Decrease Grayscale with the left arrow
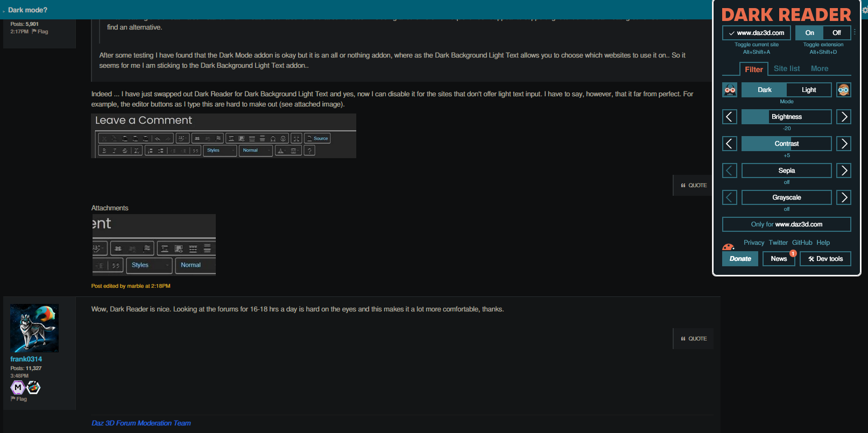 (x=730, y=197)
